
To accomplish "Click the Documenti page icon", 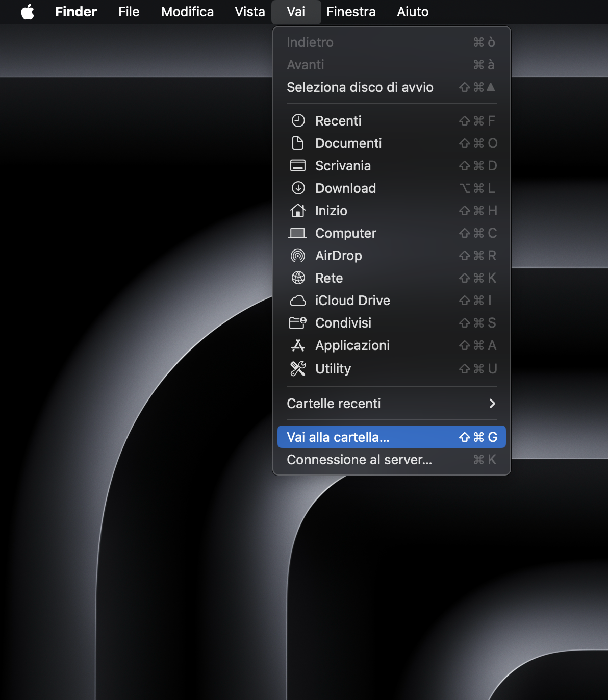I will click(x=298, y=143).
